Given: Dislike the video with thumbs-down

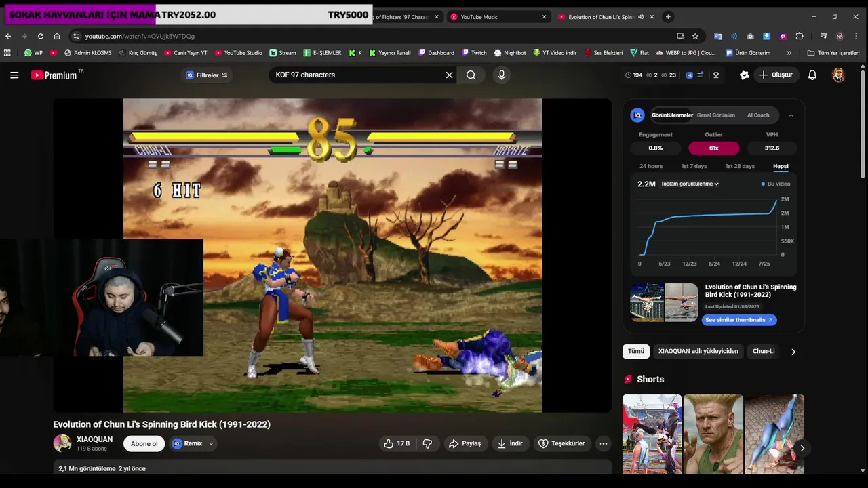Looking at the screenshot, I should pos(428,443).
